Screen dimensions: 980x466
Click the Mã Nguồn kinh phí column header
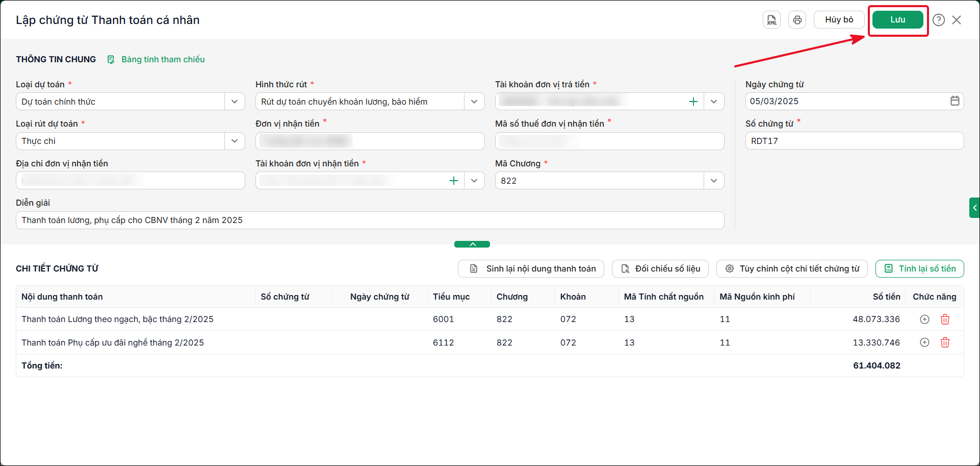757,297
